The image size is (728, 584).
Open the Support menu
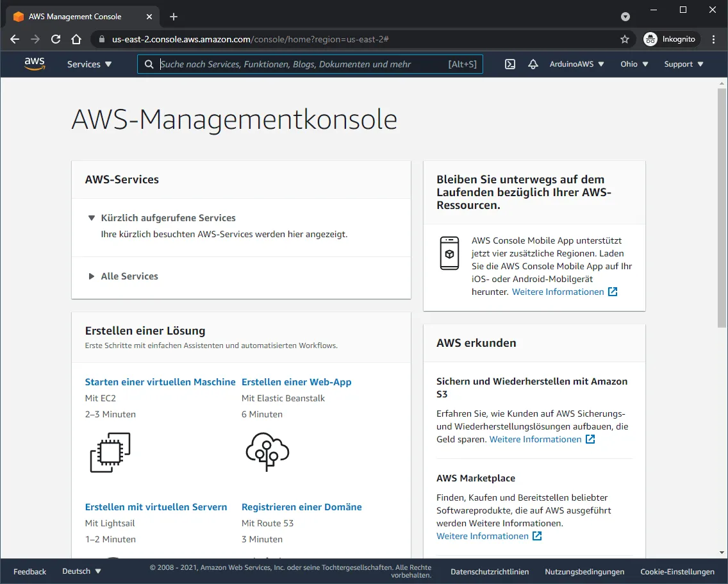(683, 64)
